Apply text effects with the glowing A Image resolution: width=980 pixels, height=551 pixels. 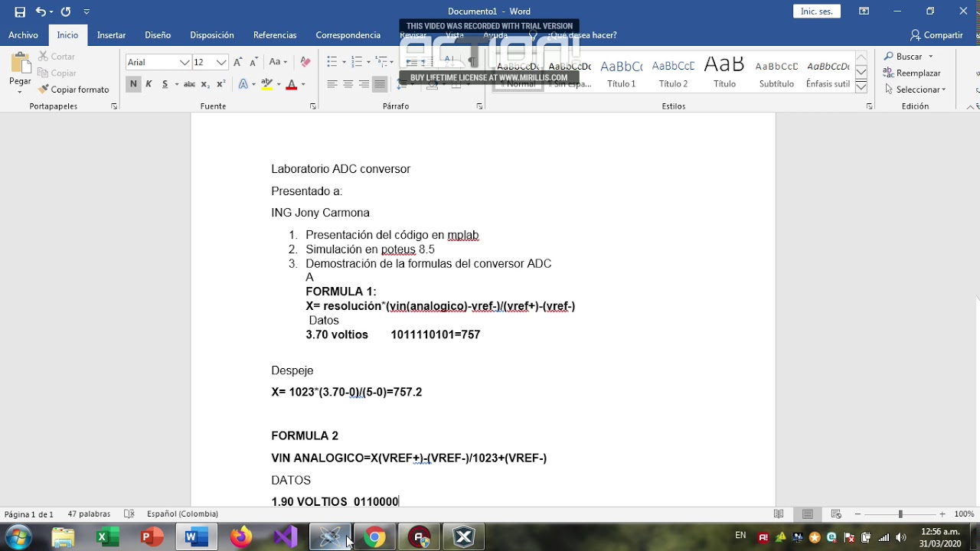(243, 84)
